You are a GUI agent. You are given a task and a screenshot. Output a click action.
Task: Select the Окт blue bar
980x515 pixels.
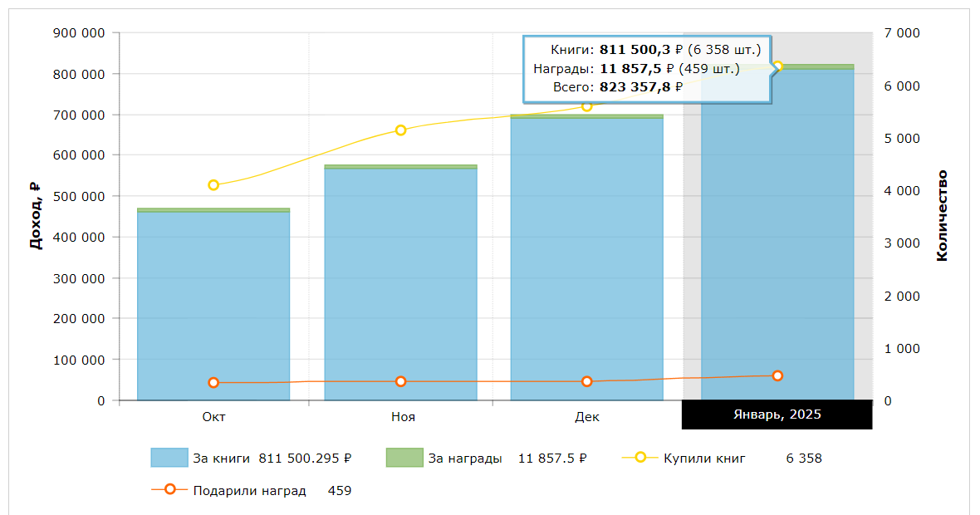coord(213,307)
